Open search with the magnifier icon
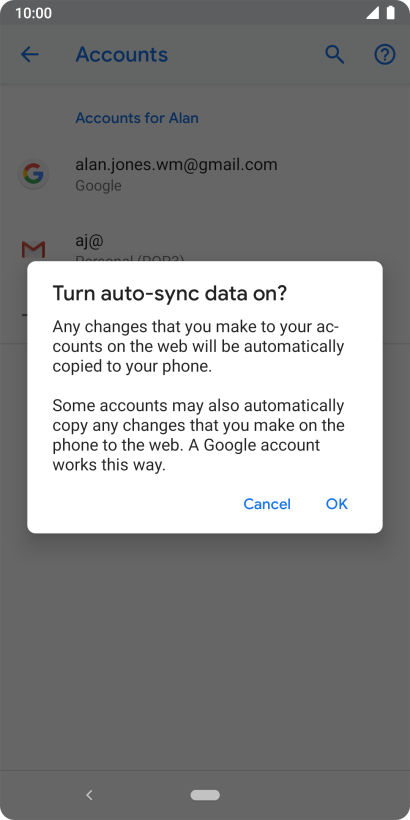Viewport: 410px width, 820px height. point(335,54)
